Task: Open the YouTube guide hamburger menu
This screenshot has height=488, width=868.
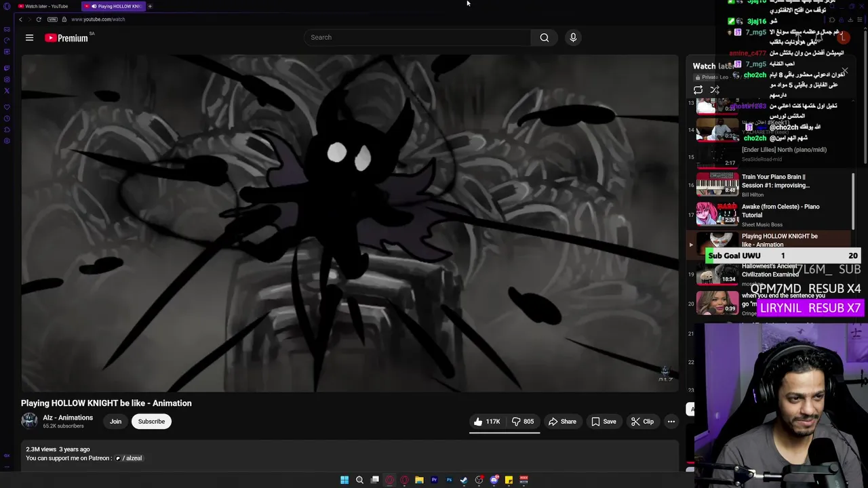Action: 29,38
